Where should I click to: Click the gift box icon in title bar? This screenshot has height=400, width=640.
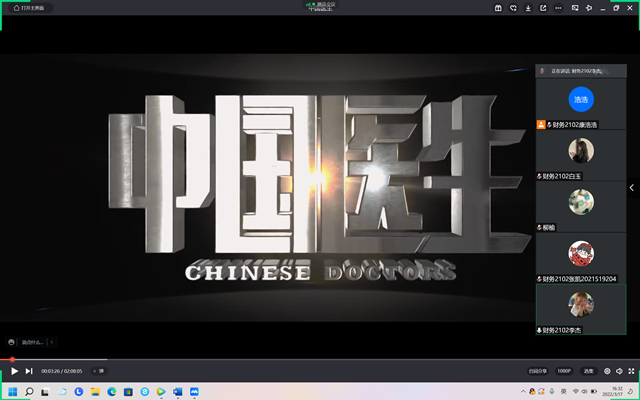click(499, 8)
